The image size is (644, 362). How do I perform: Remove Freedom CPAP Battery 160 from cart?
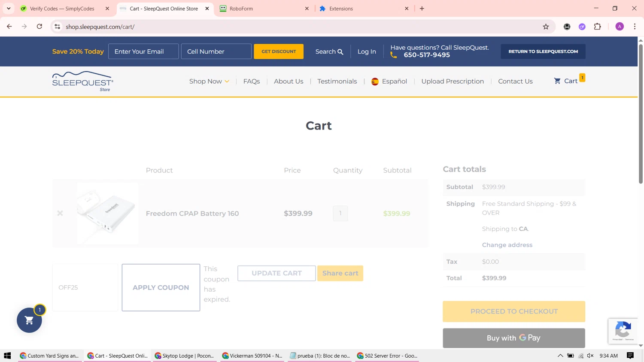[x=60, y=213]
